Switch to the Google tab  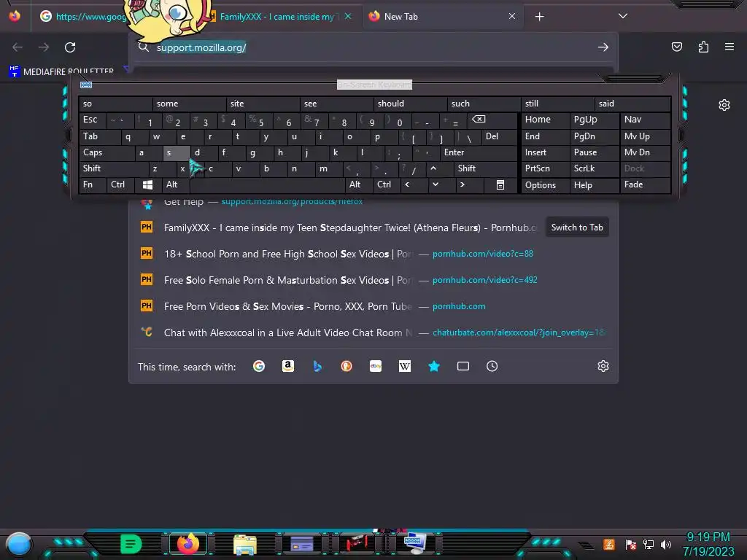[83, 17]
